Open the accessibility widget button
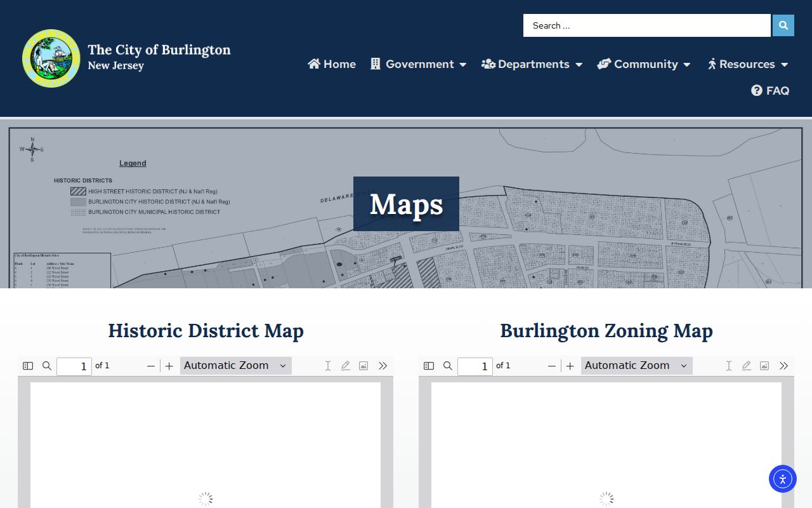 coord(783,479)
